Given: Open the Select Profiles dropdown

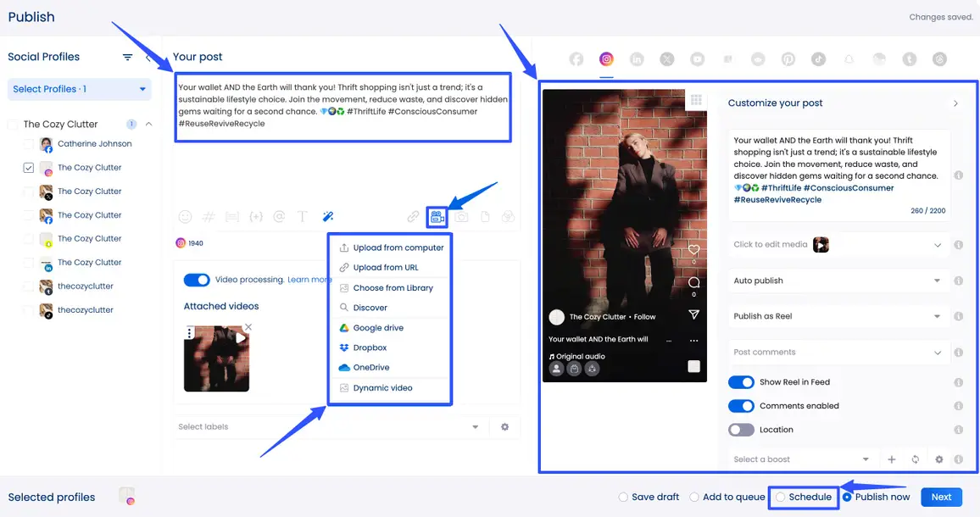Looking at the screenshot, I should tap(79, 89).
